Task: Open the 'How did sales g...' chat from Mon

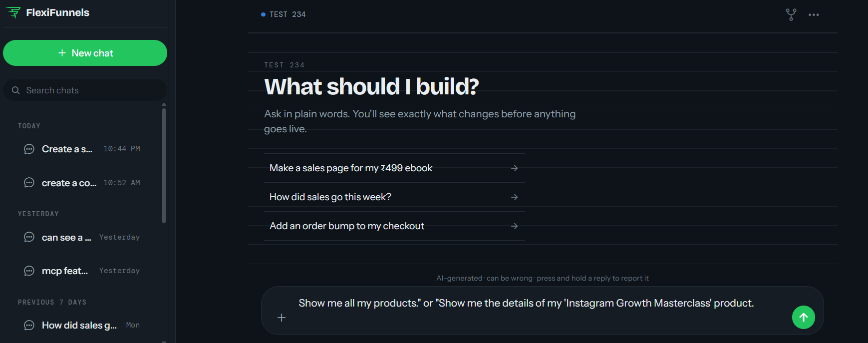Action: [x=82, y=325]
